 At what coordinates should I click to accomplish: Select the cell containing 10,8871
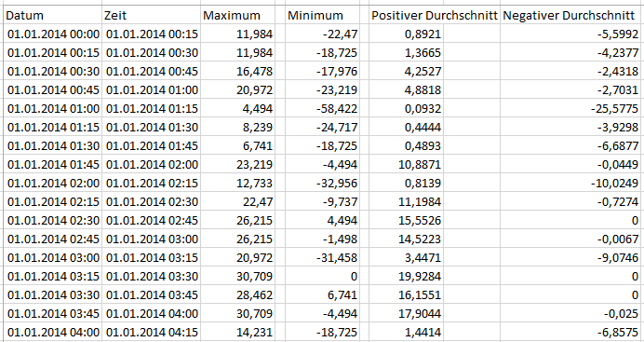406,164
